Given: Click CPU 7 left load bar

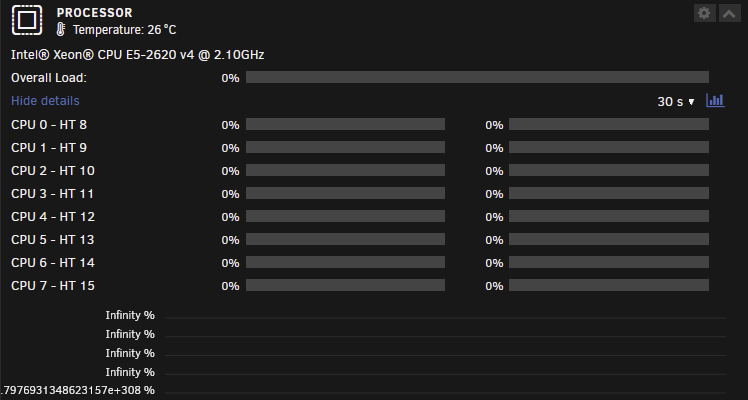Looking at the screenshot, I should 345,285.
